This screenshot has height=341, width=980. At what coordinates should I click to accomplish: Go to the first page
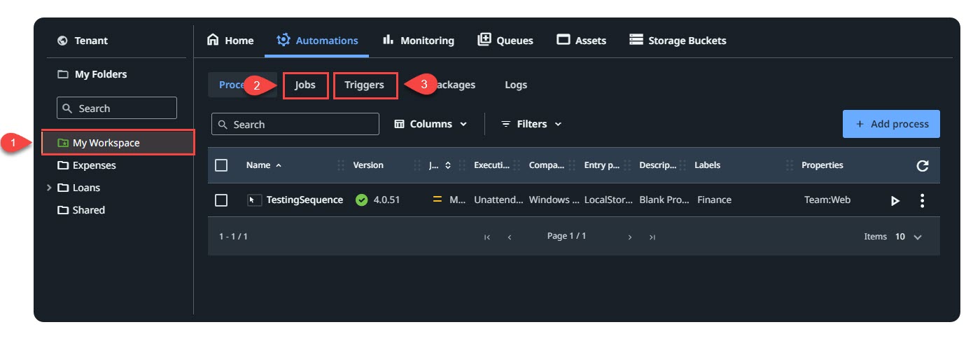click(x=487, y=237)
